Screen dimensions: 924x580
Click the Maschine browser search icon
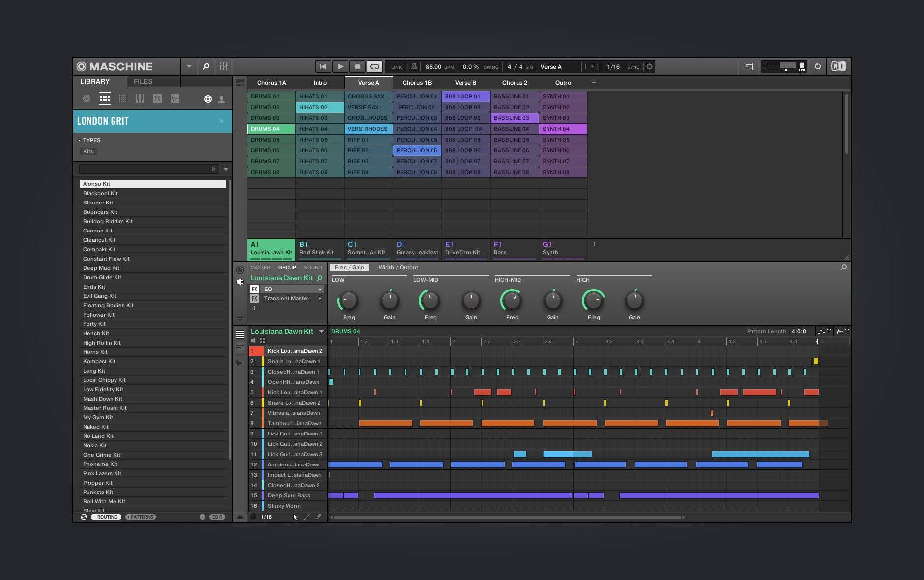pyautogui.click(x=206, y=66)
